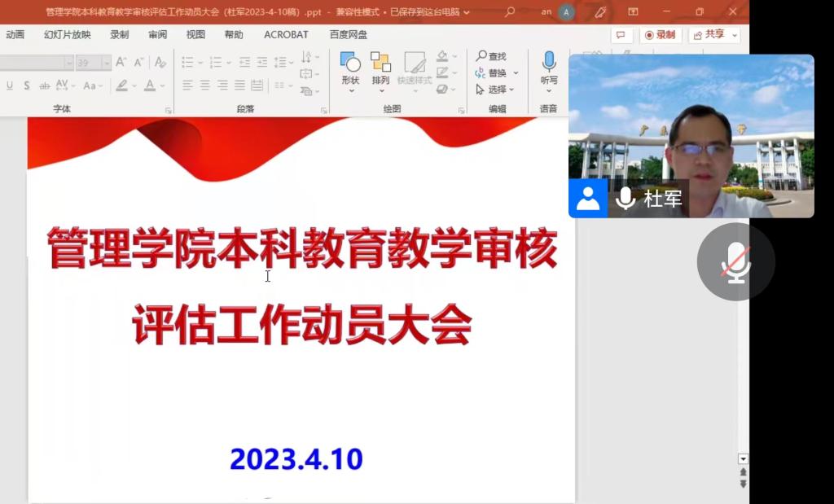The width and height of the screenshot is (834, 504).
Task: Toggle strikethrough formatting
Action: 44,85
